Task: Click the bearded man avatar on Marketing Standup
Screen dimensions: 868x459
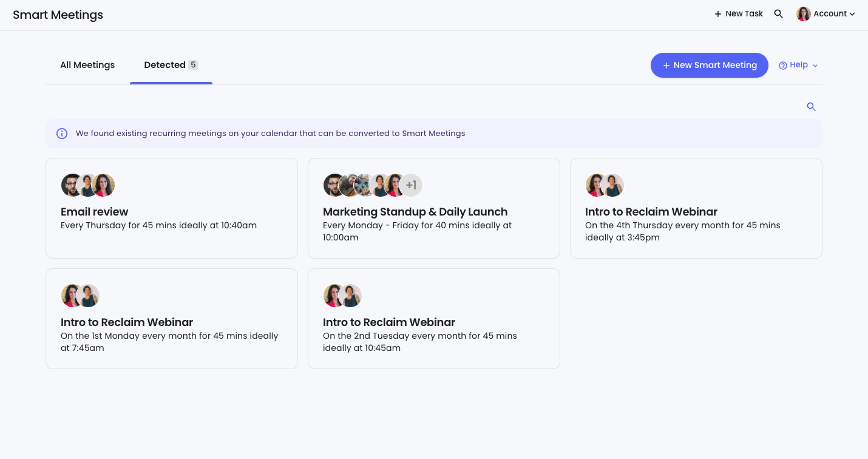Action: coord(333,185)
